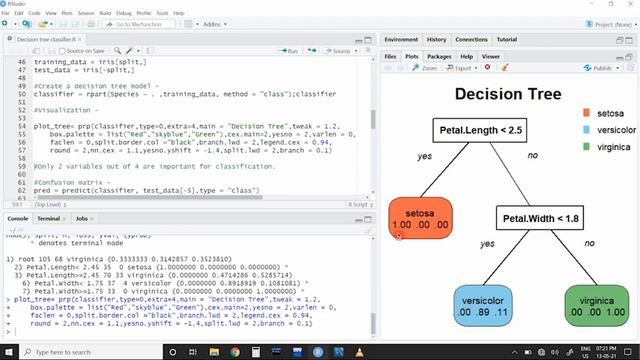Switch to the Packages tab
640x360 pixels.
(x=439, y=57)
